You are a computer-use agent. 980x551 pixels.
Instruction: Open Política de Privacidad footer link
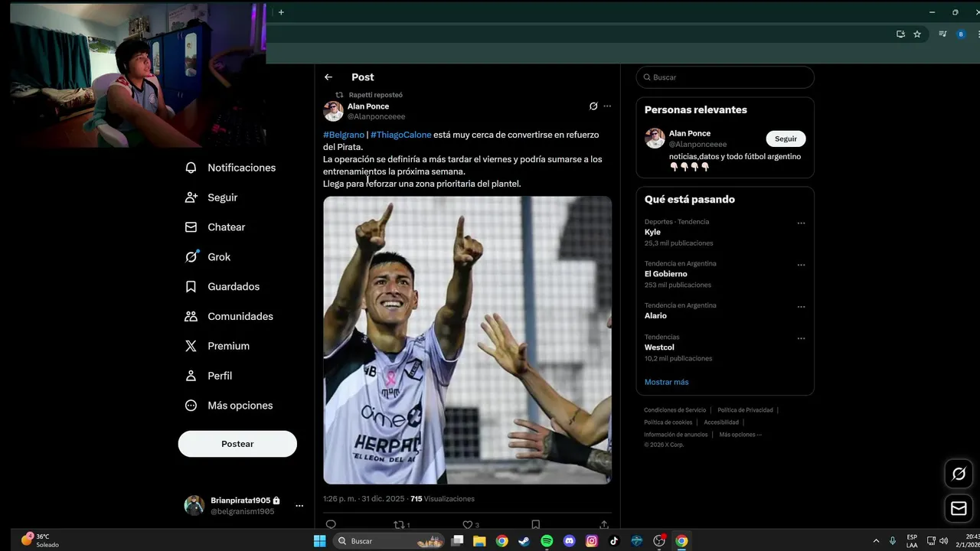745,410
